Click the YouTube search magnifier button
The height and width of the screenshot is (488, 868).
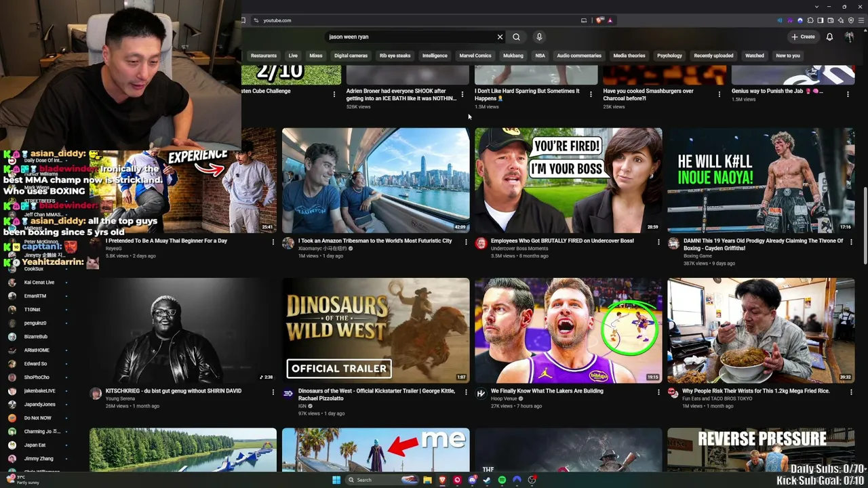(517, 37)
